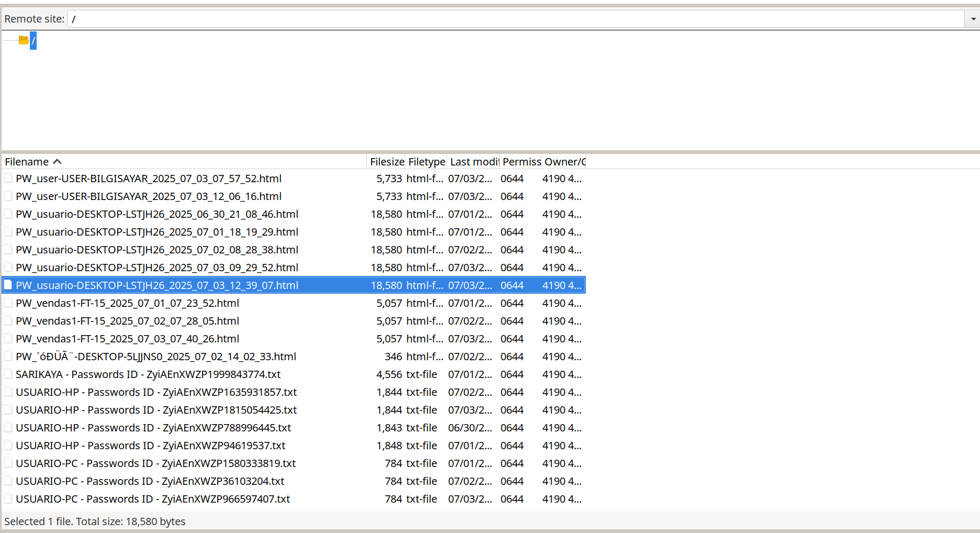Sort by the Last modified column header

pos(473,162)
